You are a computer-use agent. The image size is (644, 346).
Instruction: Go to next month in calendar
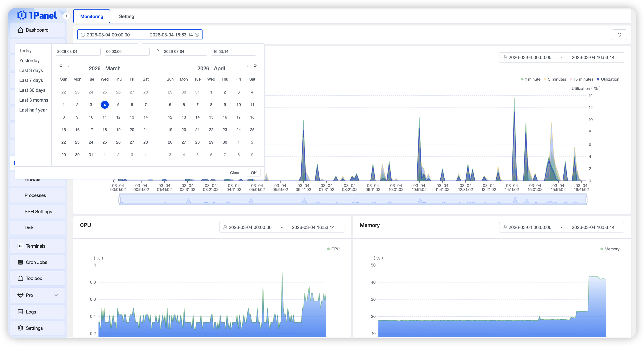[247, 66]
